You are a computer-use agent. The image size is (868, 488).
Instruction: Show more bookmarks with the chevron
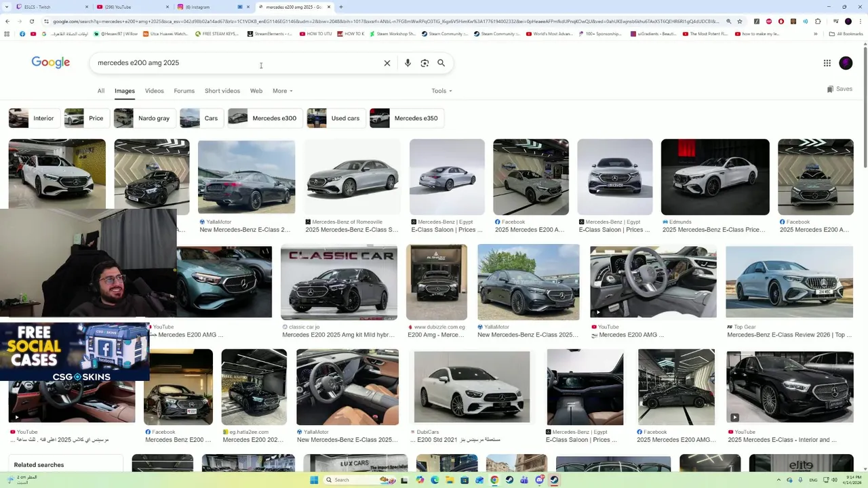pyautogui.click(x=815, y=34)
